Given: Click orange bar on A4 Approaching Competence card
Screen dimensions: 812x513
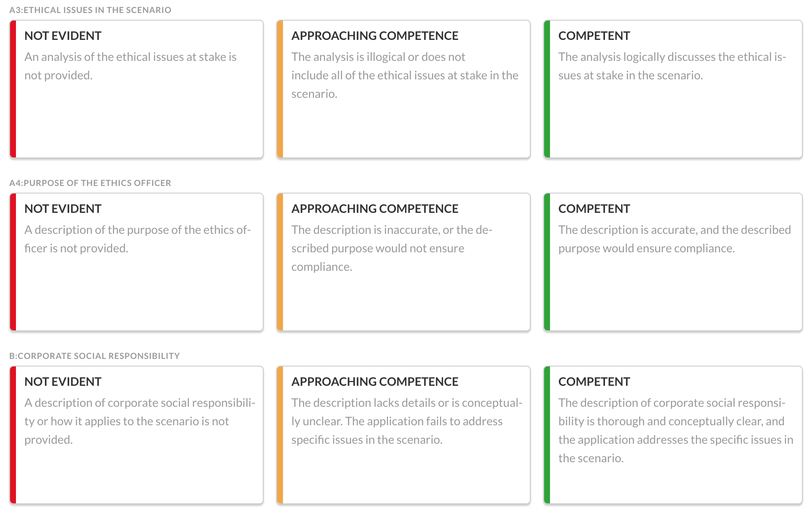Looking at the screenshot, I should coord(280,262).
